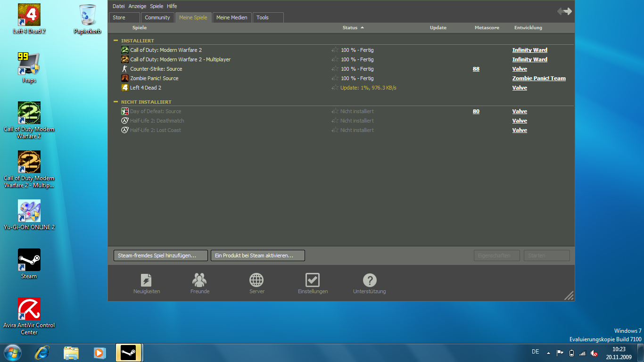Viewport: 644px width, 362px height.
Task: Toggle favorite star for Call of Duty: Modern Warfare 2
Action: pyautogui.click(x=335, y=50)
